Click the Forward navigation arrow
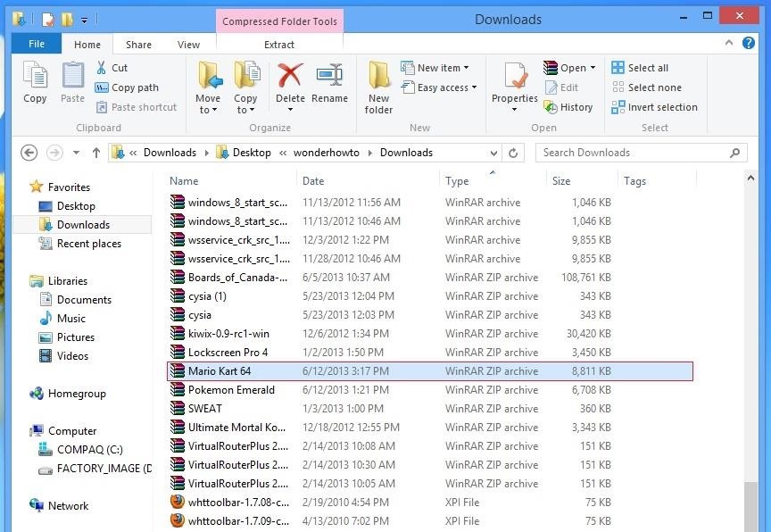The image size is (771, 532). click(x=54, y=153)
